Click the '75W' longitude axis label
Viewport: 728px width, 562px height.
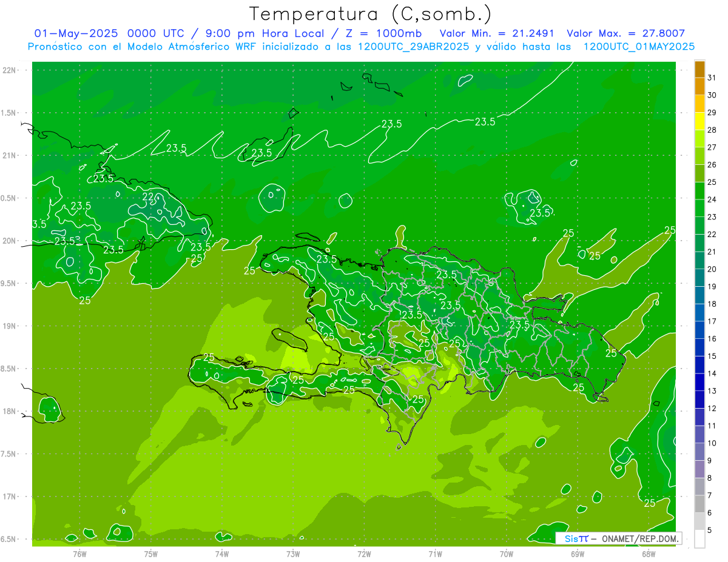(x=151, y=554)
